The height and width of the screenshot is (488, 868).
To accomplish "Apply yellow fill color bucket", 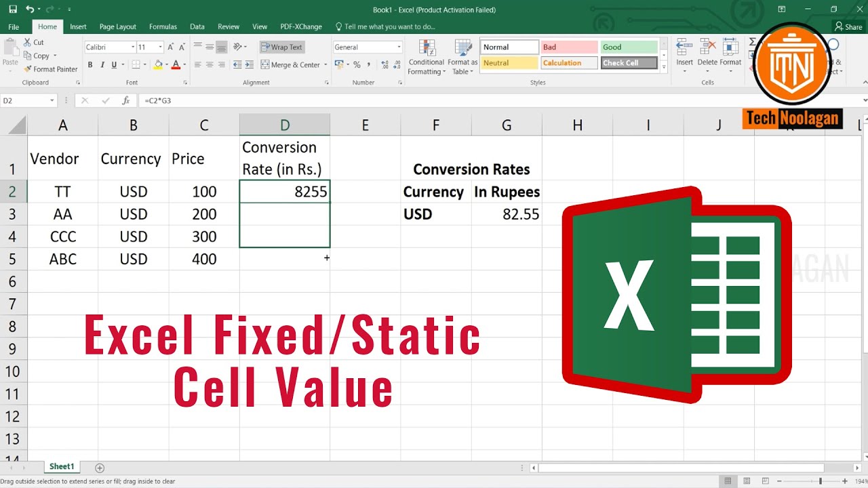I will coord(158,65).
